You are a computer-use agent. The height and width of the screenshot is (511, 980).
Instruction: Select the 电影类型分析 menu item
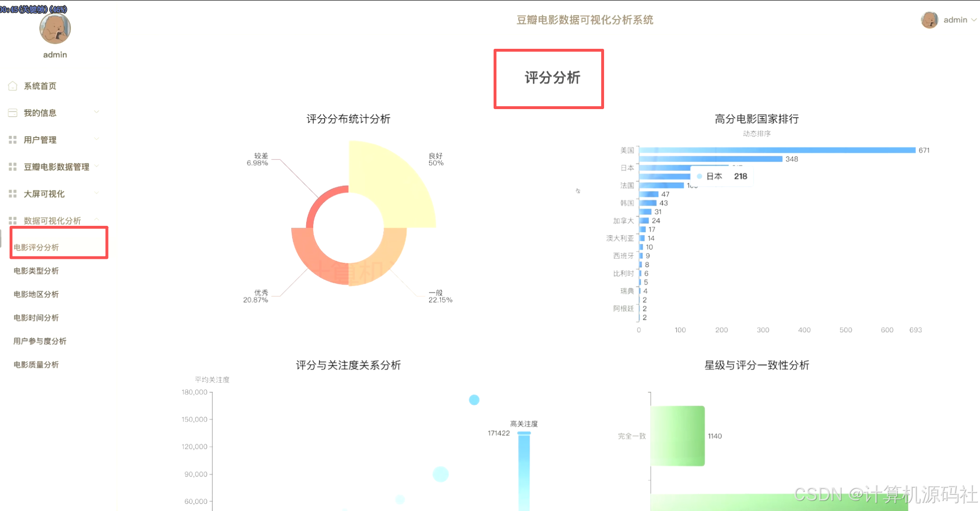(36, 271)
